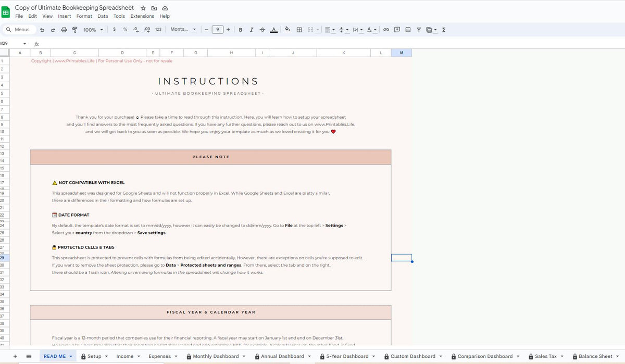Toggle bold formatting
The image size is (625, 364).
pos(240,29)
